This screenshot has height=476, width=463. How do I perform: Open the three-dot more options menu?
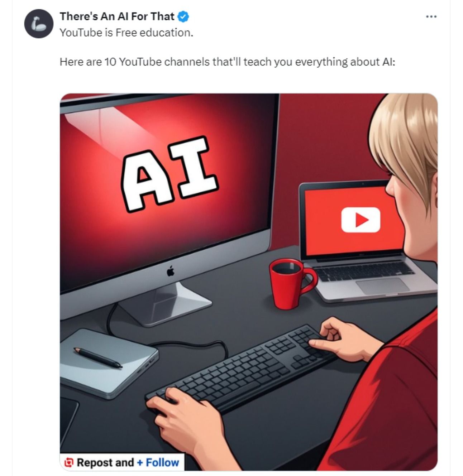(x=431, y=16)
